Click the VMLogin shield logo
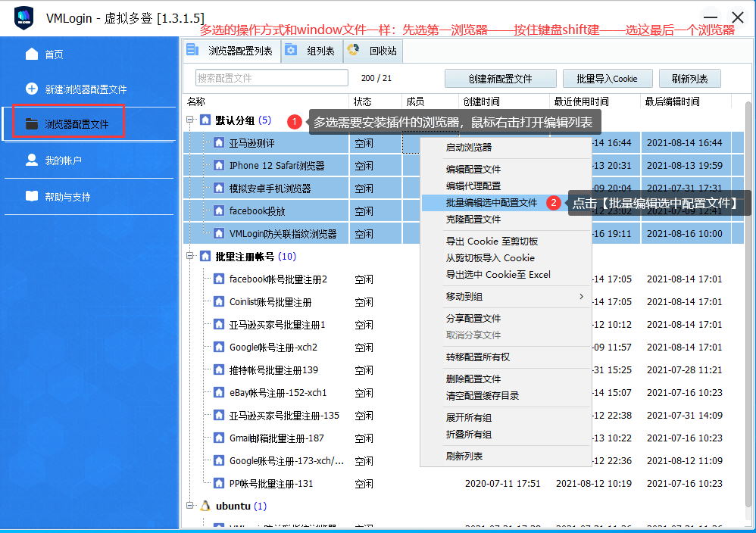This screenshot has width=756, height=533. [23, 18]
